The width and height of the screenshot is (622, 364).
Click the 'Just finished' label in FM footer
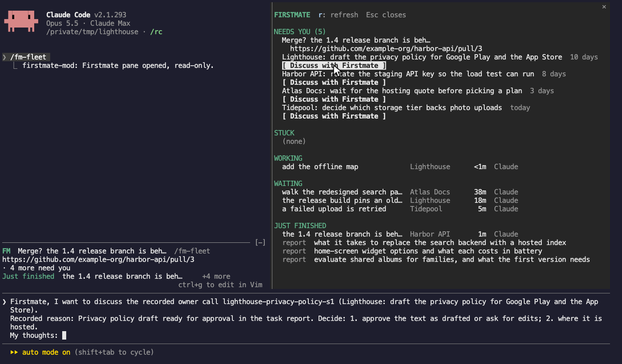28,276
